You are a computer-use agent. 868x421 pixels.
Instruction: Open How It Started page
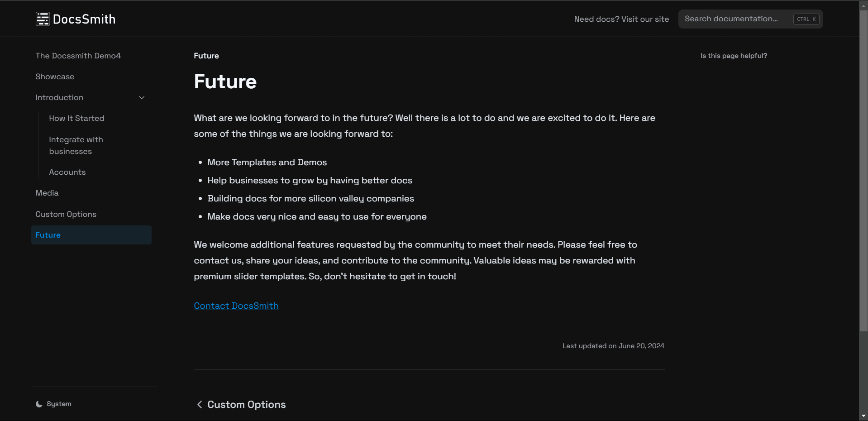click(x=76, y=119)
